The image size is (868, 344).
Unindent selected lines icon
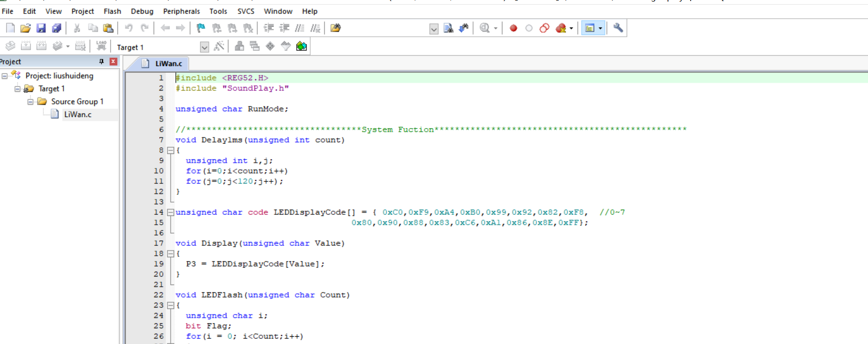tap(284, 28)
